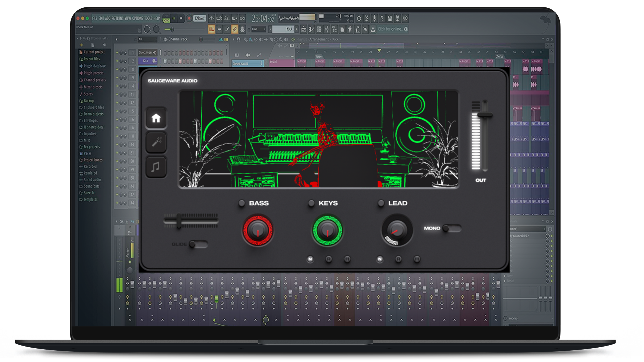Click the Channel rack title button

pyautogui.click(x=177, y=39)
